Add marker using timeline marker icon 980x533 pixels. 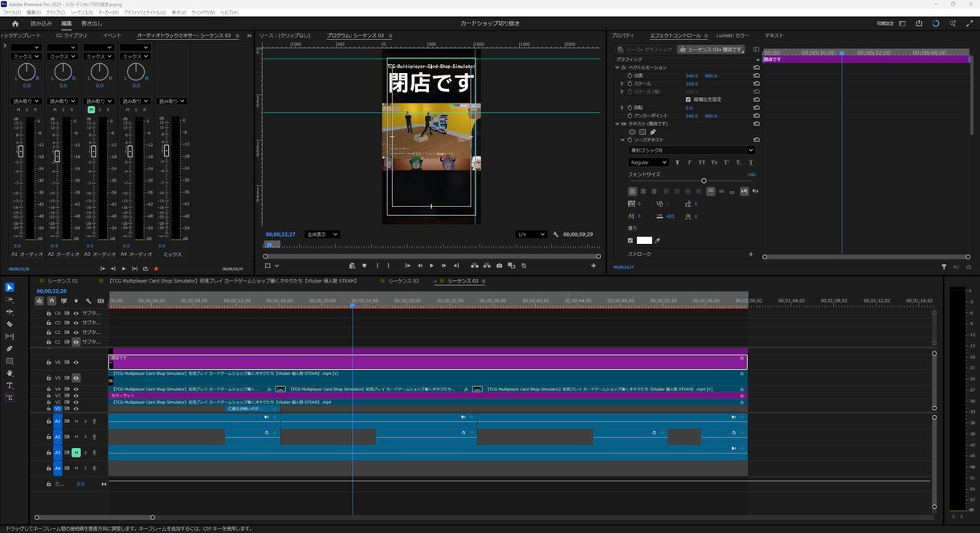[x=76, y=301]
